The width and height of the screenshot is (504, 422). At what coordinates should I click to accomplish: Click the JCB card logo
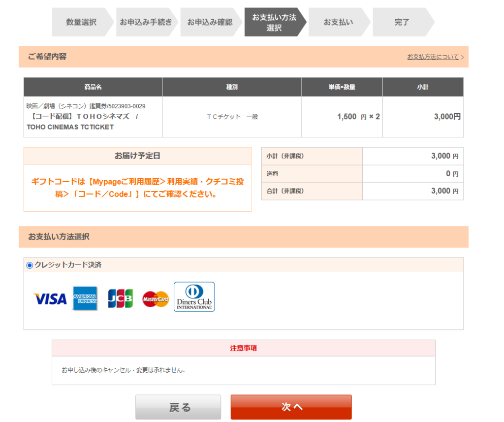(120, 298)
